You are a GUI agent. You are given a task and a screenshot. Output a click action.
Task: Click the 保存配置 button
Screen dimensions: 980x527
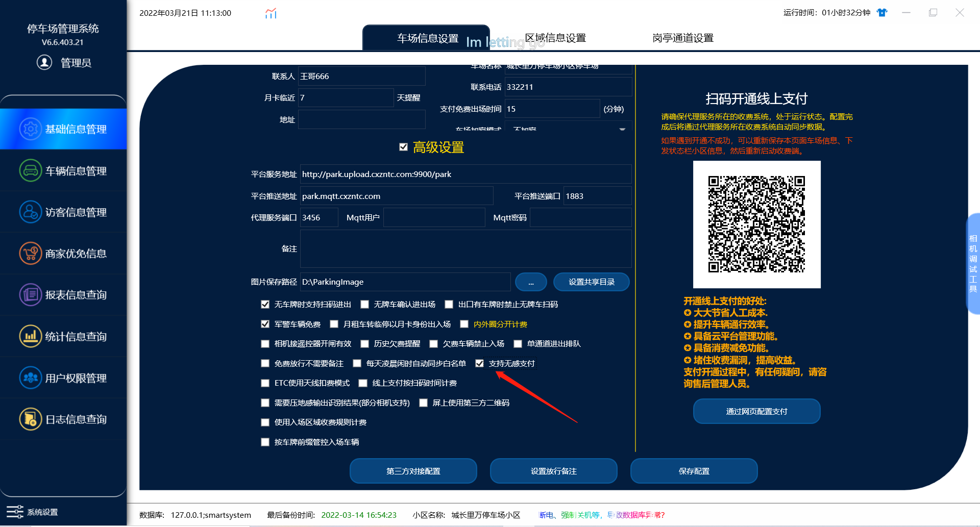[x=694, y=471]
